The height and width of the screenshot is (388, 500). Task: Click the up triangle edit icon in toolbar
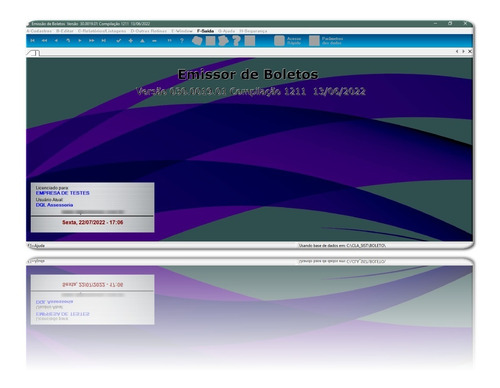[142, 41]
